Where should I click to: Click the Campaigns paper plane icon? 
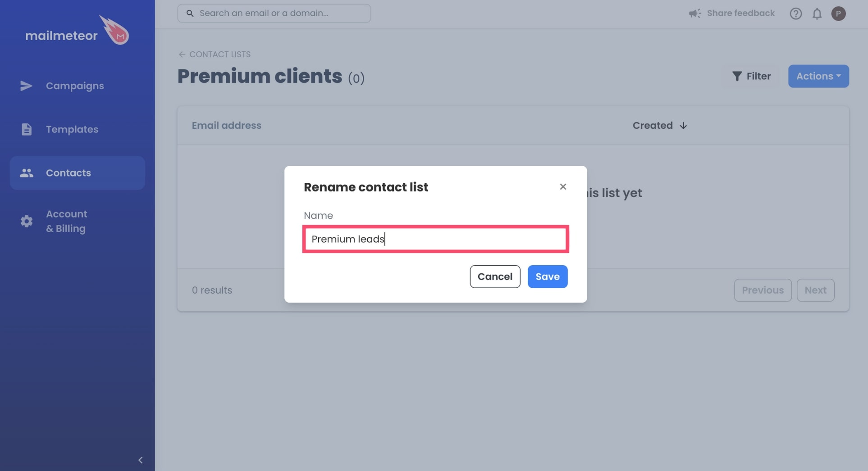(26, 86)
